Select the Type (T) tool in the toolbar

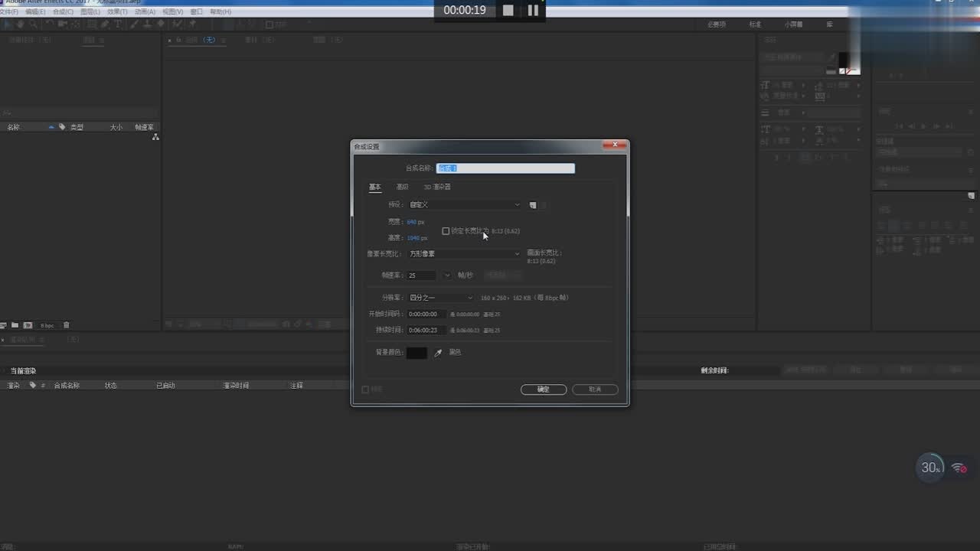click(x=118, y=24)
